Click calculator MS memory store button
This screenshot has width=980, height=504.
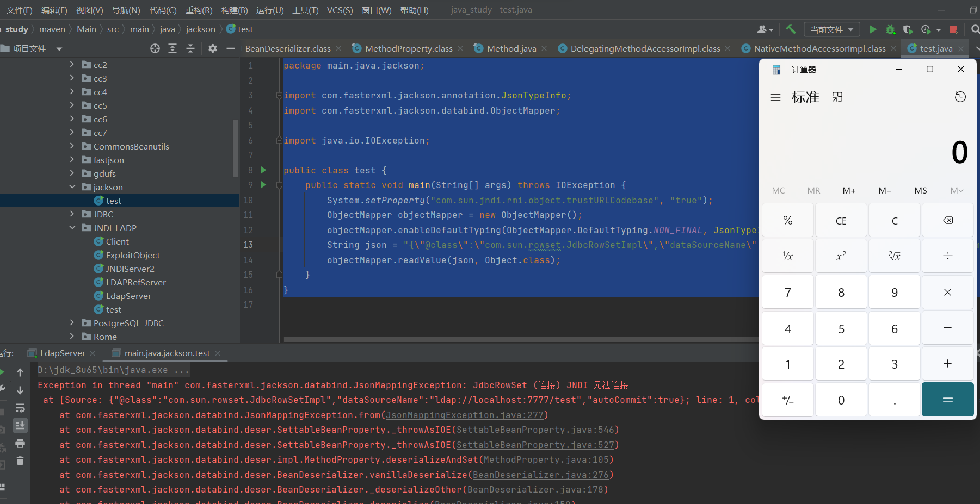point(921,190)
